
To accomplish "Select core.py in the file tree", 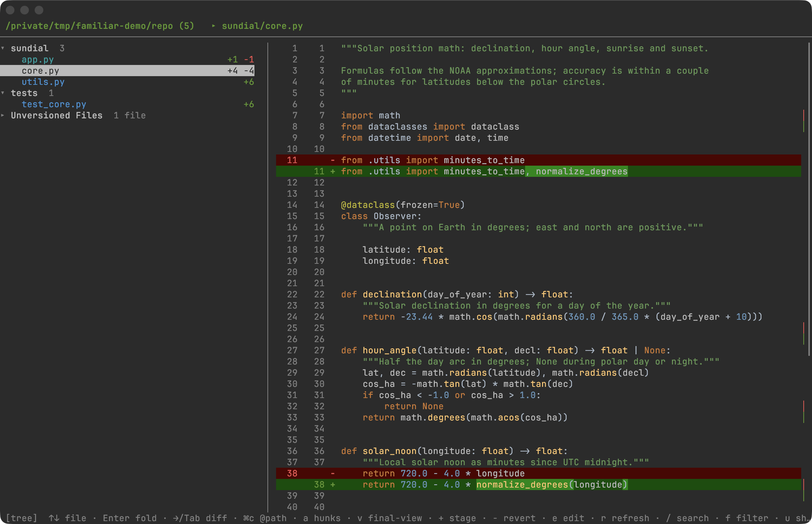I will [x=127, y=71].
